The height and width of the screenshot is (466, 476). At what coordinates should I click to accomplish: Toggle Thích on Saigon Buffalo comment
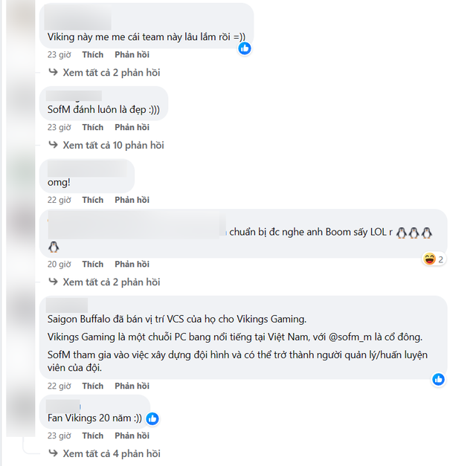click(x=92, y=386)
